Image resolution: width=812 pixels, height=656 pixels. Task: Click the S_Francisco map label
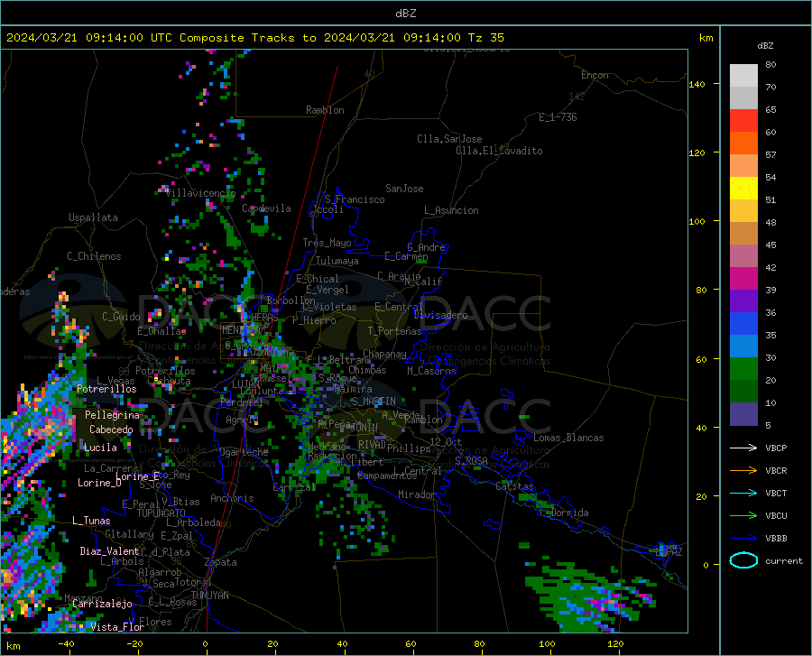[x=355, y=199]
